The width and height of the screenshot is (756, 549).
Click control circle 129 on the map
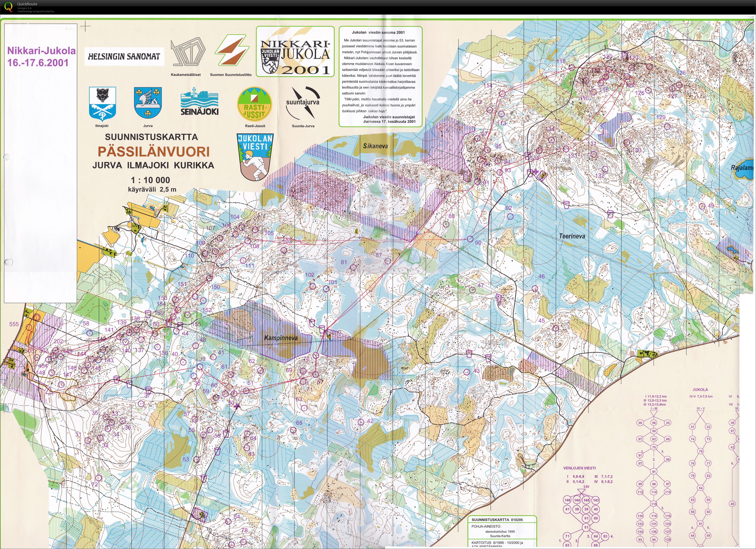click(x=667, y=126)
